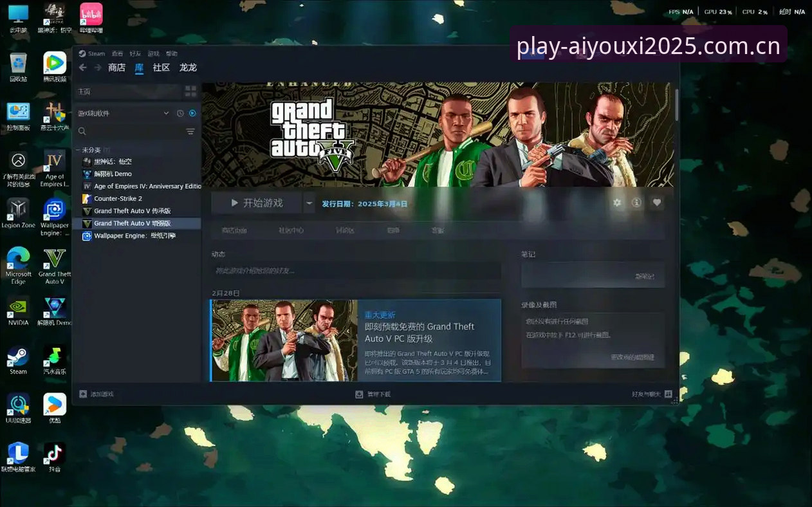Viewport: 812px width, 507px height.
Task: Open launch options arrow beside 开始游戏
Action: pyautogui.click(x=309, y=203)
